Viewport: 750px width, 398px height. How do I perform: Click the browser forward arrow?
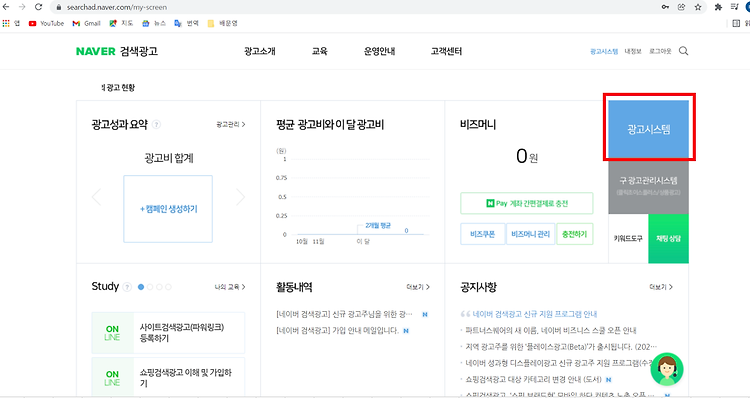click(22, 7)
